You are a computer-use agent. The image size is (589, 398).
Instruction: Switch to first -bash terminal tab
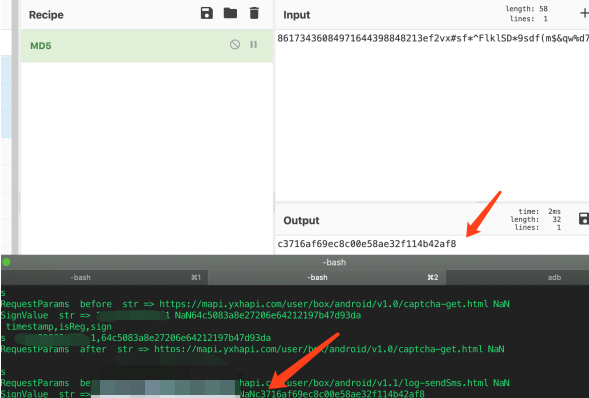coord(104,277)
